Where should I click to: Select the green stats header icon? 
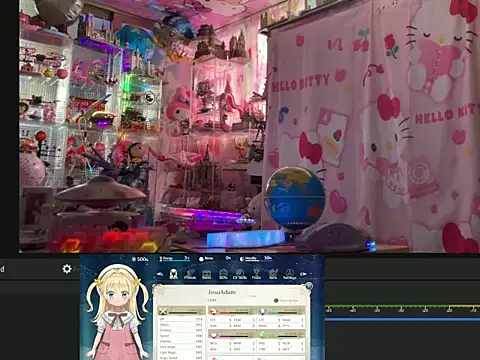[x=262, y=335]
